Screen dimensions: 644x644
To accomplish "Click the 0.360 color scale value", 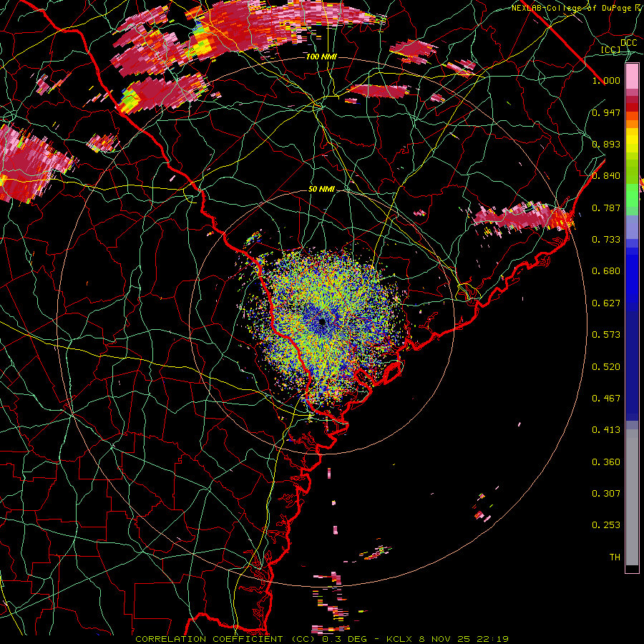I will (606, 462).
